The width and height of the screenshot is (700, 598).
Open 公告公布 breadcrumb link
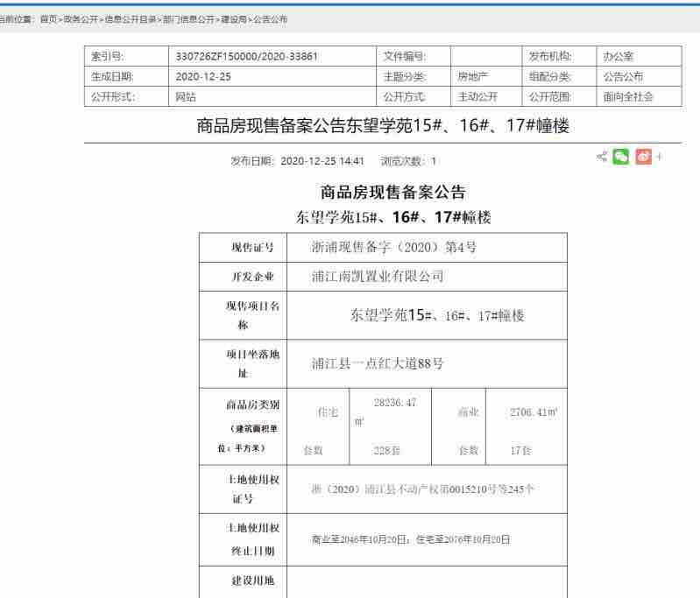271,19
